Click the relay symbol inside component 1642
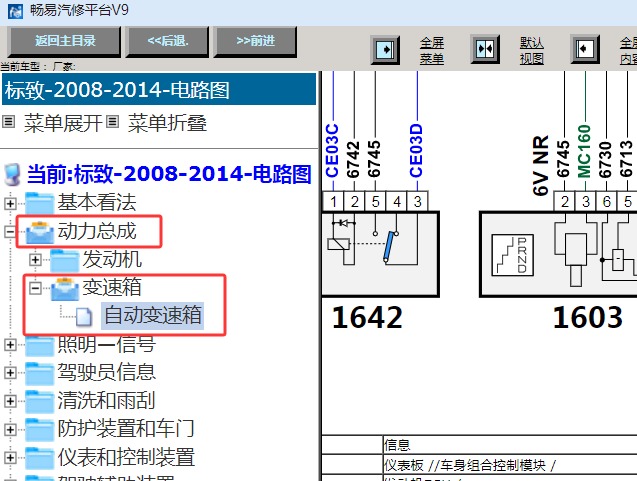Screen dimensions: 637x481 tap(338, 244)
